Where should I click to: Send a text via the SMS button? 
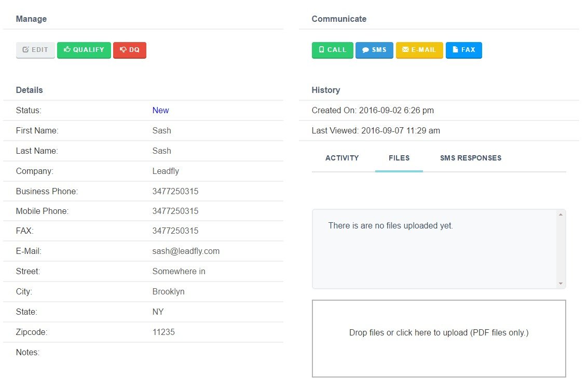374,50
